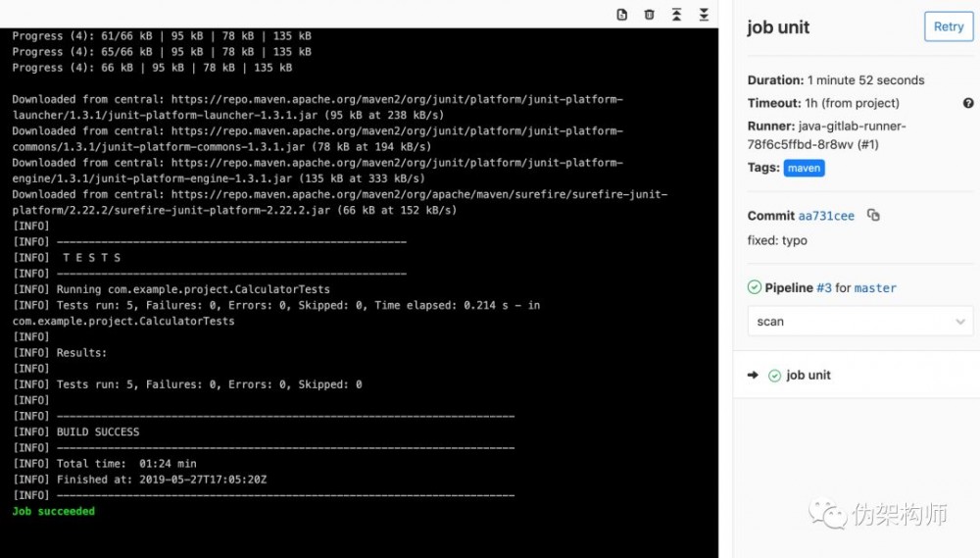Jump to bottom of job log
The height and width of the screenshot is (558, 980).
(704, 15)
